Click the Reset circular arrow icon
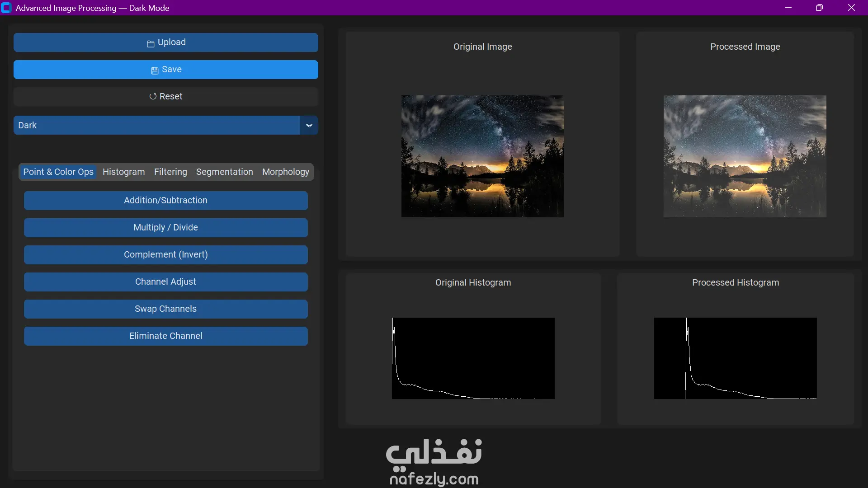868x488 pixels. pos(153,96)
